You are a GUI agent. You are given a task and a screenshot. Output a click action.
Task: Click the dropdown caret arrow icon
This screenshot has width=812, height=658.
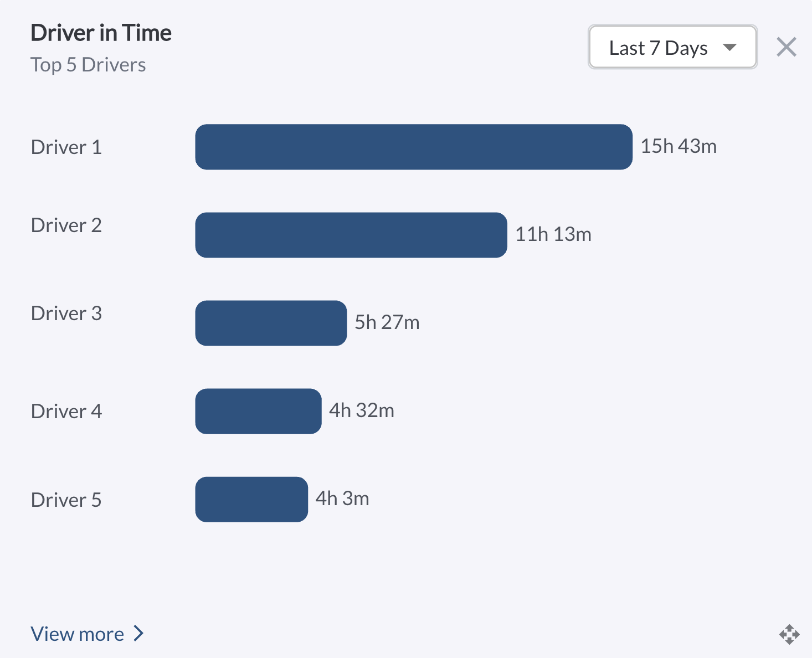[730, 48]
